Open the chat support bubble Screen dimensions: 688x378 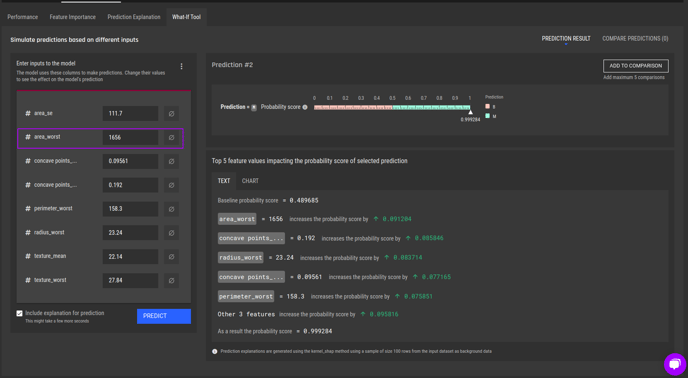click(675, 364)
